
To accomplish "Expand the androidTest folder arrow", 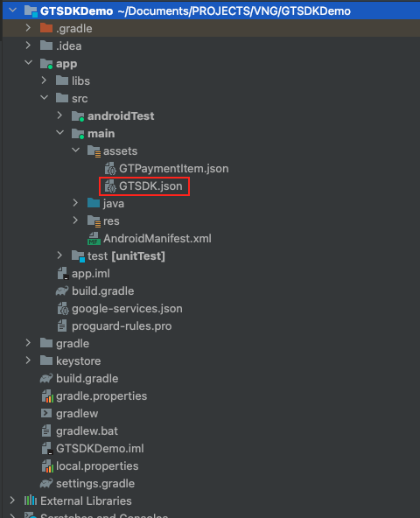I will [x=59, y=115].
